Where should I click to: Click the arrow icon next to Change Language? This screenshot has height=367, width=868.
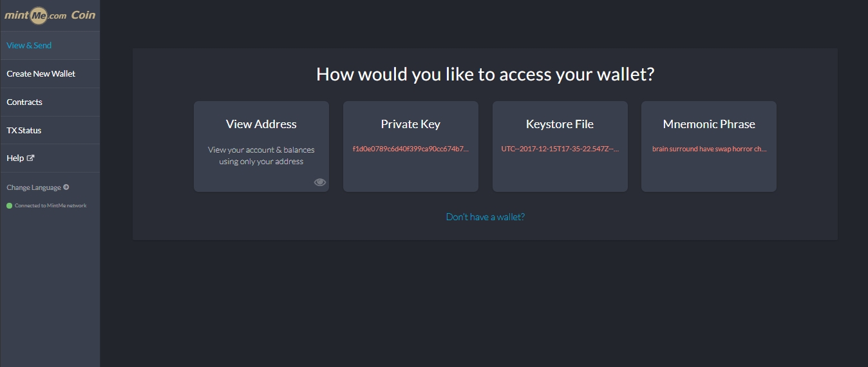coord(66,187)
